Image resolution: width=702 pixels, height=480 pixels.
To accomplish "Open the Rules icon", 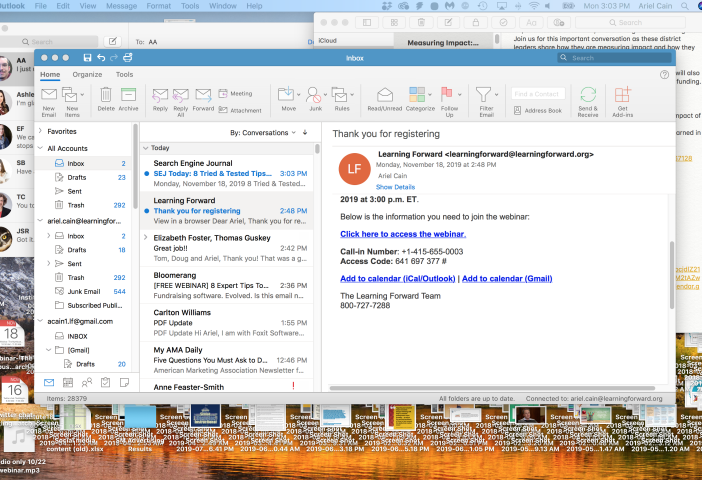I will coord(339,94).
